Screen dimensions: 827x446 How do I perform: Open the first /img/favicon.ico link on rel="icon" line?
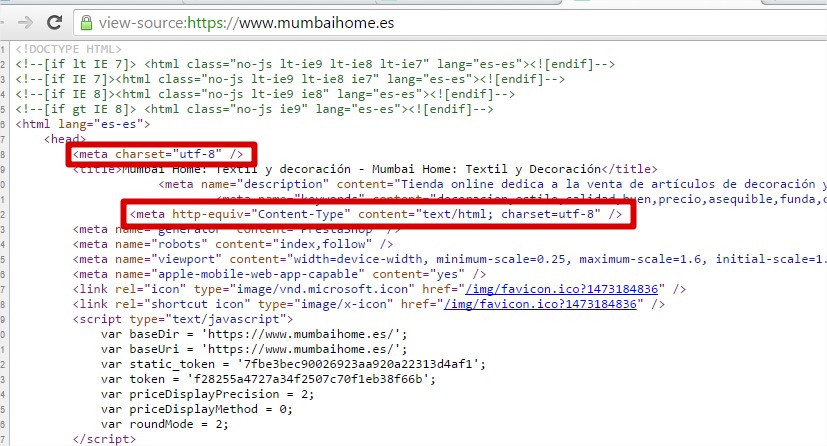[562, 289]
